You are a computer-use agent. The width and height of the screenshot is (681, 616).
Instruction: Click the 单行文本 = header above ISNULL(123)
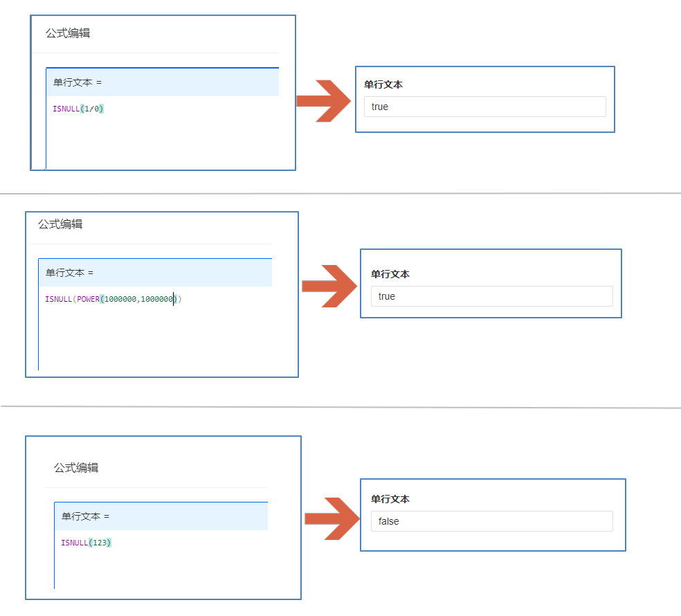(85, 516)
